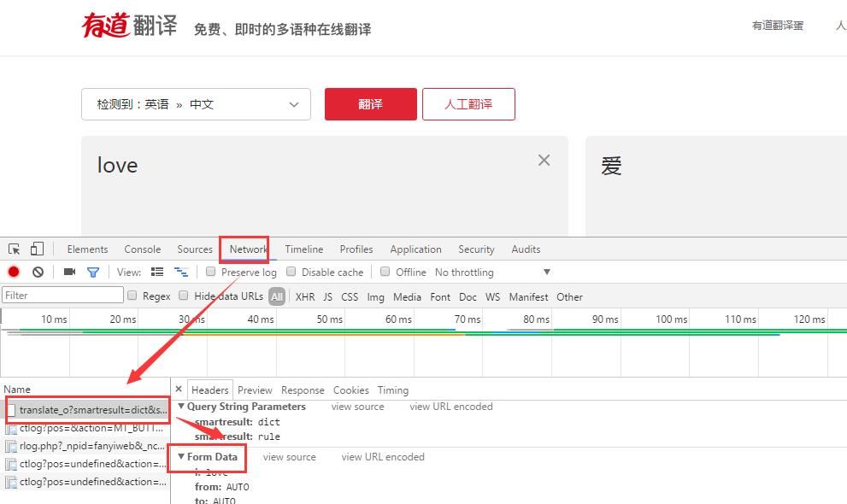Enable the Preserve log checkbox
Viewport: 847px width, 504px height.
coord(210,272)
